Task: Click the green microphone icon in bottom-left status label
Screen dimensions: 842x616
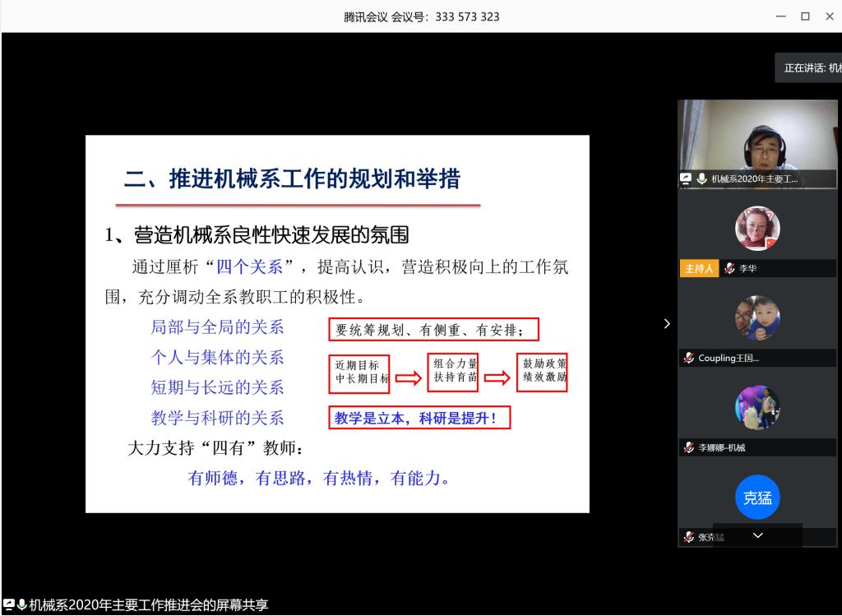Action: pyautogui.click(x=21, y=606)
